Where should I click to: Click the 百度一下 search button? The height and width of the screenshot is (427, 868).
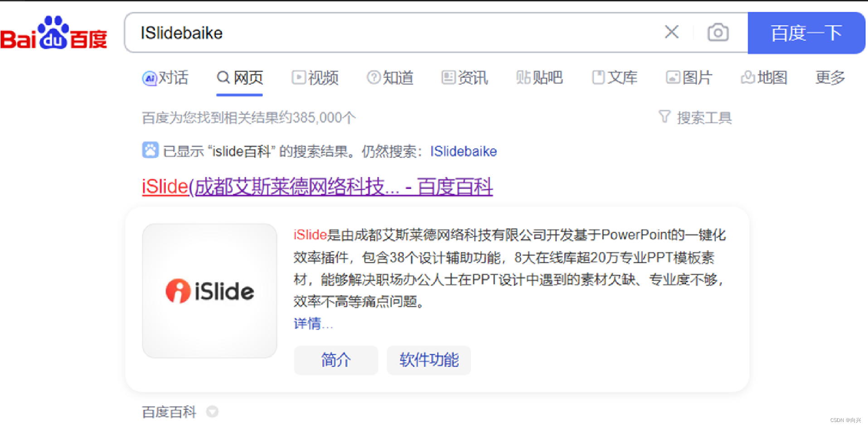(x=806, y=33)
